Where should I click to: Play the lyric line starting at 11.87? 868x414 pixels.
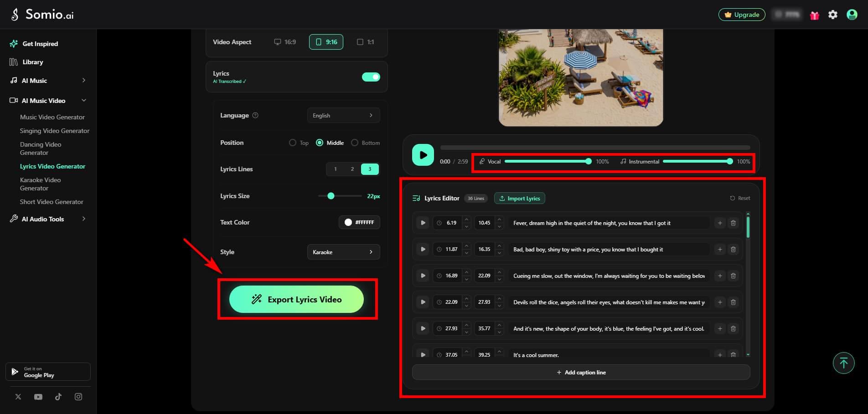423,249
